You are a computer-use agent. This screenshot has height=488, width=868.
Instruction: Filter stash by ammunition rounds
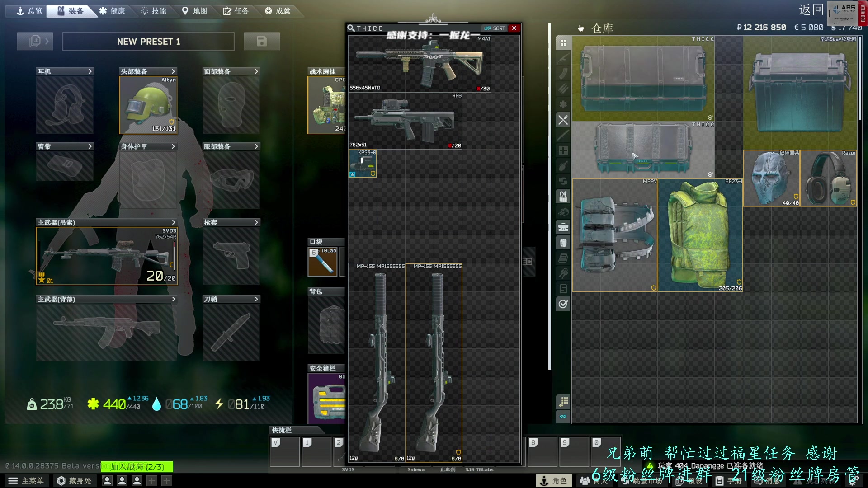pos(563,89)
